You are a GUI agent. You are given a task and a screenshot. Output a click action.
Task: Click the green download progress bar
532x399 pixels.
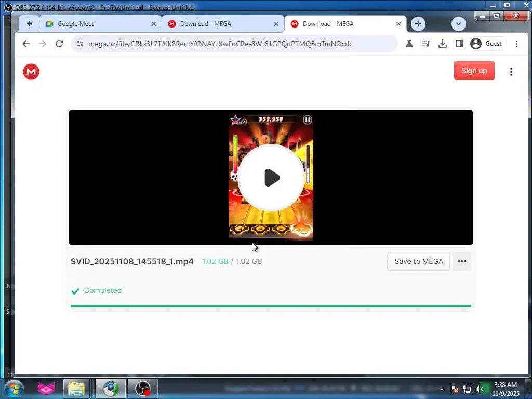[x=271, y=305]
